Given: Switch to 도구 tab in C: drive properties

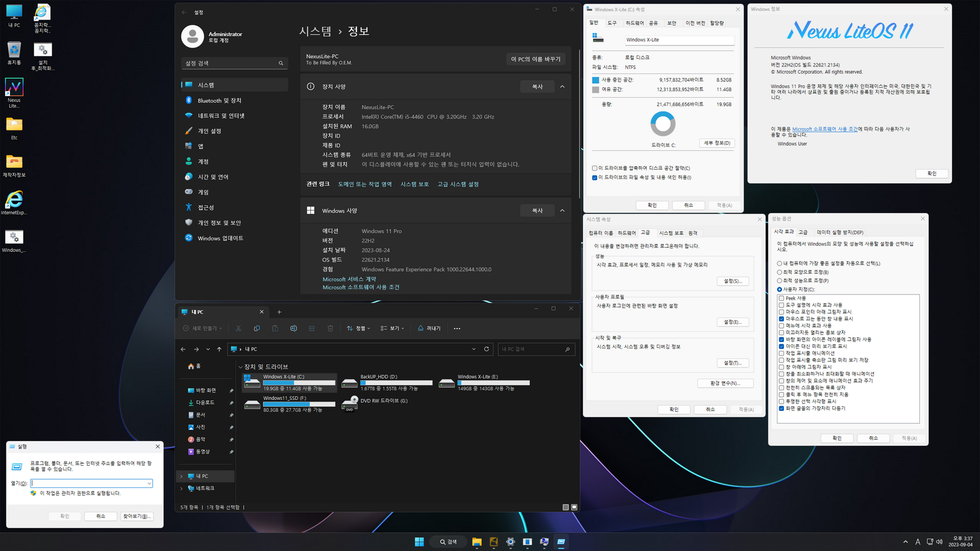Looking at the screenshot, I should point(612,23).
